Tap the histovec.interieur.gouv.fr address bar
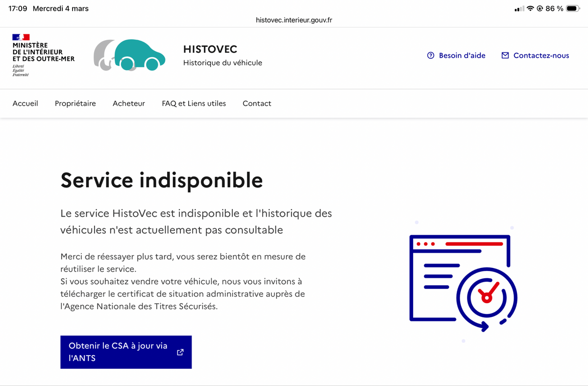This screenshot has height=386, width=588. (x=294, y=20)
